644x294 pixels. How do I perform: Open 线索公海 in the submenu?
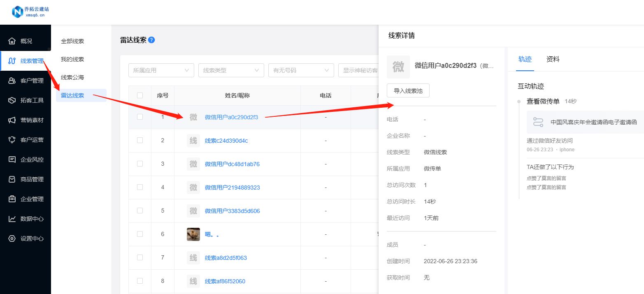(x=72, y=77)
